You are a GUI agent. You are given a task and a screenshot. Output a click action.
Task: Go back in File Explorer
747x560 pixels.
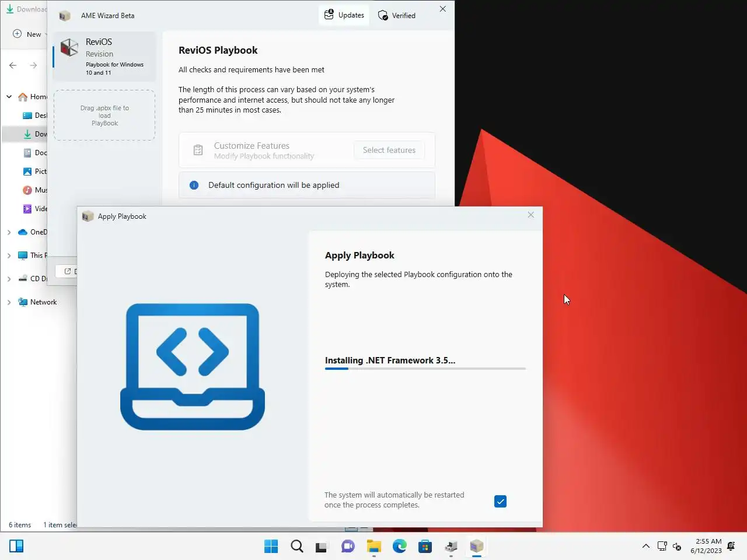point(13,65)
